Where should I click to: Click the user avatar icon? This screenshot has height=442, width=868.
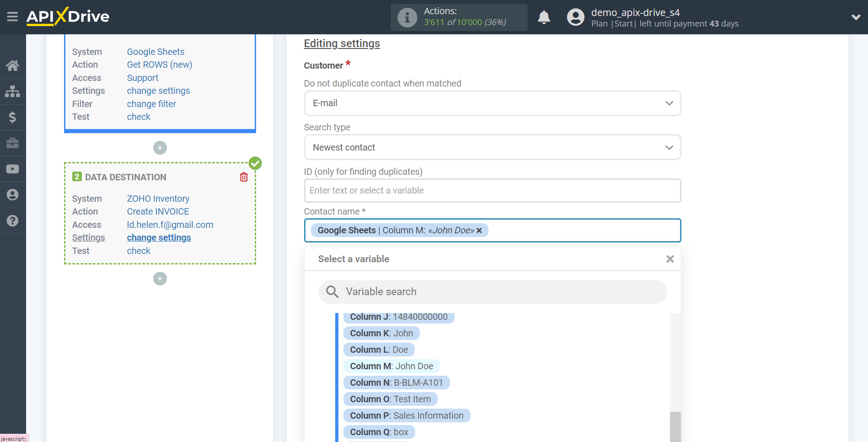tap(575, 17)
